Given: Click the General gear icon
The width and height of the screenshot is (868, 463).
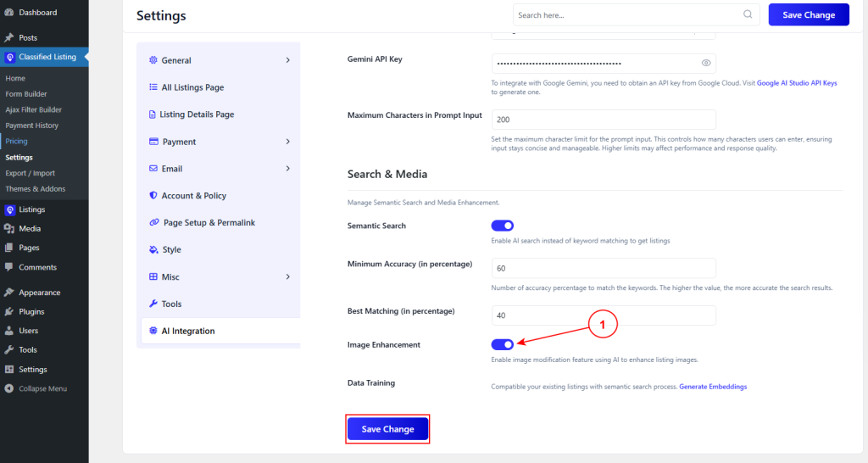Looking at the screenshot, I should [153, 60].
